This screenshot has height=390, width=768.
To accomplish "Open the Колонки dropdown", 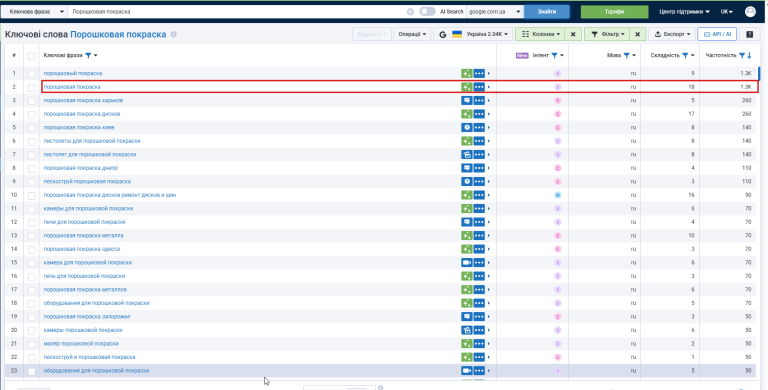I will 540,34.
